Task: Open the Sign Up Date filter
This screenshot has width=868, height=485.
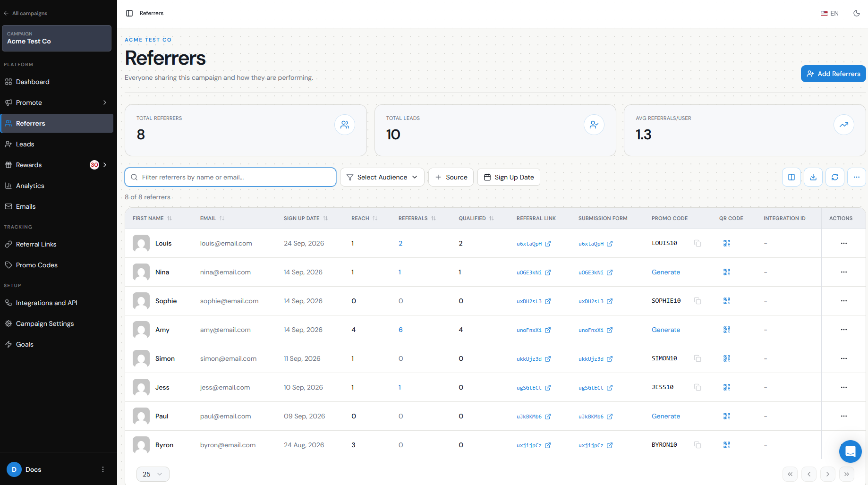Action: [509, 177]
